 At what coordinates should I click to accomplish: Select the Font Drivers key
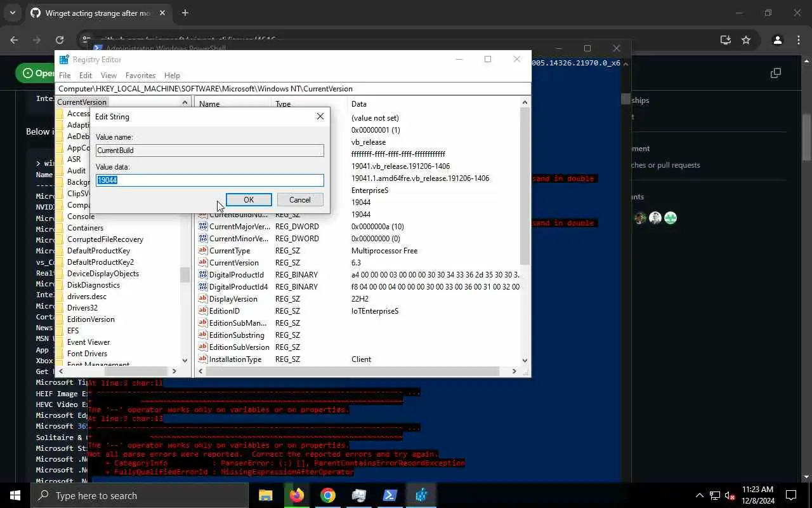coord(87,354)
